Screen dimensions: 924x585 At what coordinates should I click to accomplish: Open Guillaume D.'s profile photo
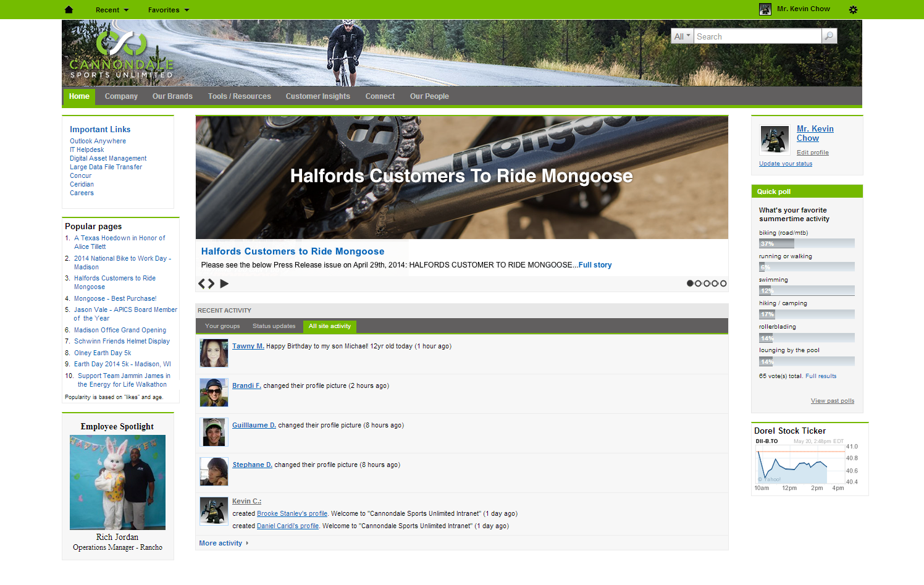point(214,432)
